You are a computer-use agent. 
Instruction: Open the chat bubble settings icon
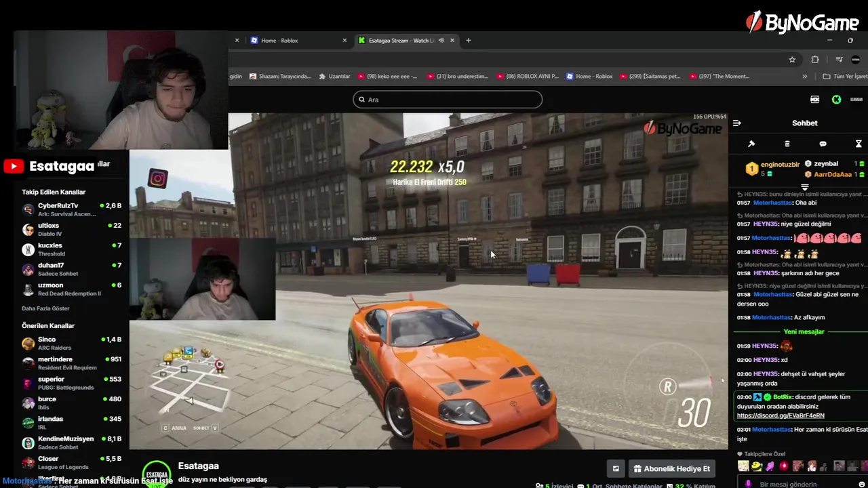pos(823,144)
